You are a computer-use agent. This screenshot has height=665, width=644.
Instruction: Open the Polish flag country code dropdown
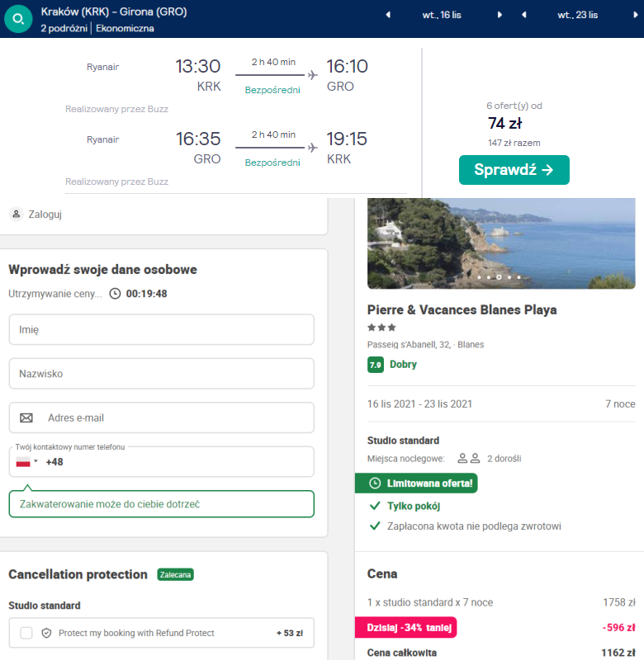tap(26, 461)
